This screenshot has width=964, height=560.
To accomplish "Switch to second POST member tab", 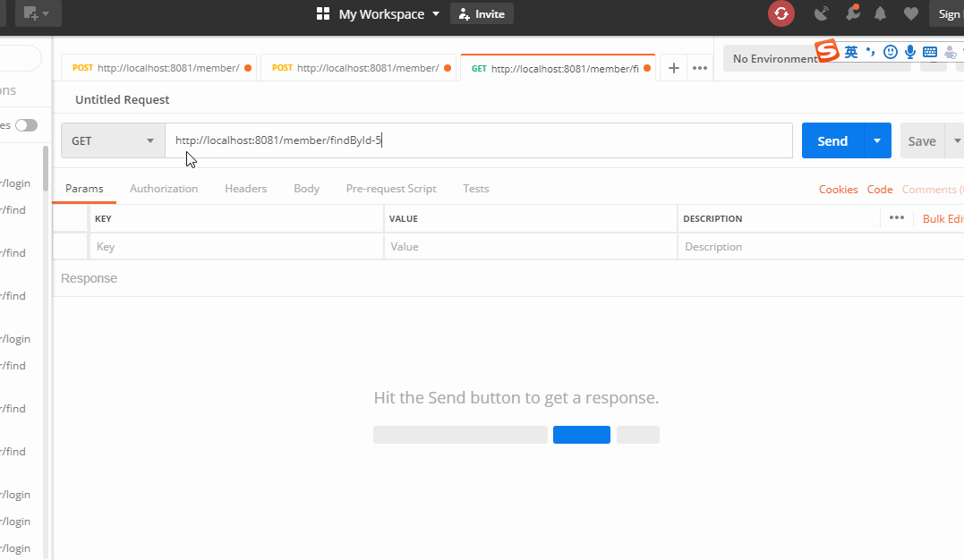I will click(356, 68).
